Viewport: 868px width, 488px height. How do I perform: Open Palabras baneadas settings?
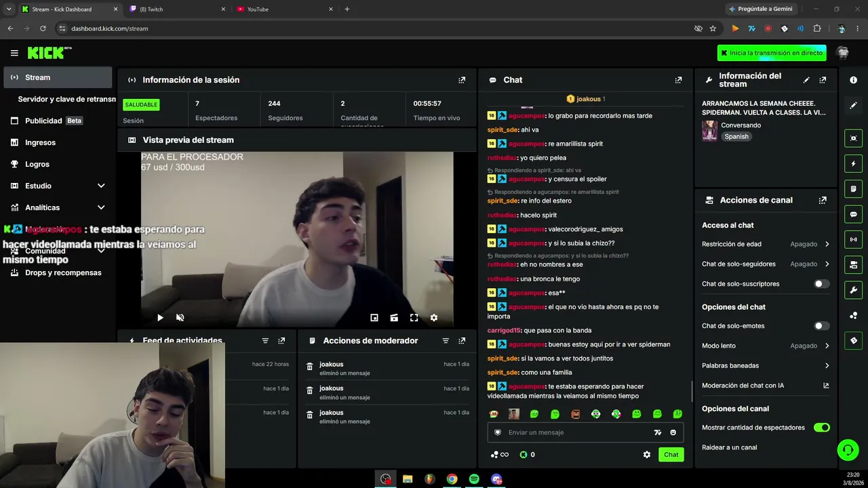tap(766, 365)
